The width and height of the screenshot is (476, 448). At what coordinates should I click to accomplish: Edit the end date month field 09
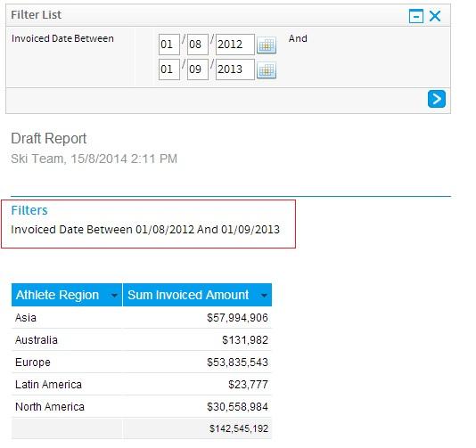point(198,69)
